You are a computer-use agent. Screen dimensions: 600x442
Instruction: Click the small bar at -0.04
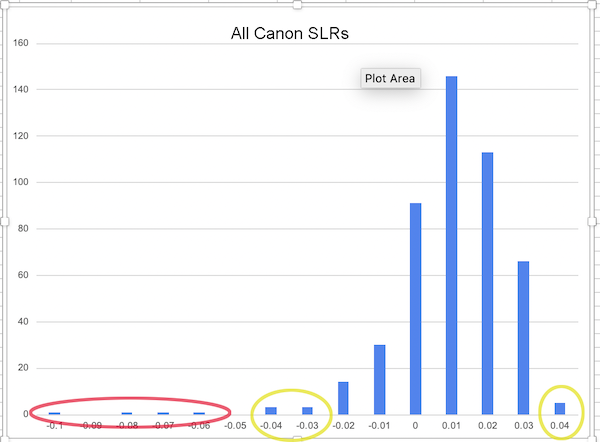click(271, 410)
